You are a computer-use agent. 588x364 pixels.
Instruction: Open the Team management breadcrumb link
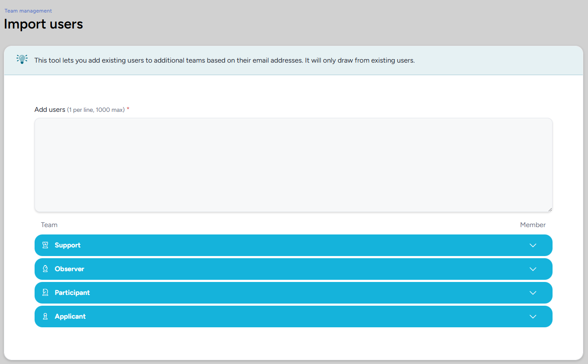click(x=28, y=11)
